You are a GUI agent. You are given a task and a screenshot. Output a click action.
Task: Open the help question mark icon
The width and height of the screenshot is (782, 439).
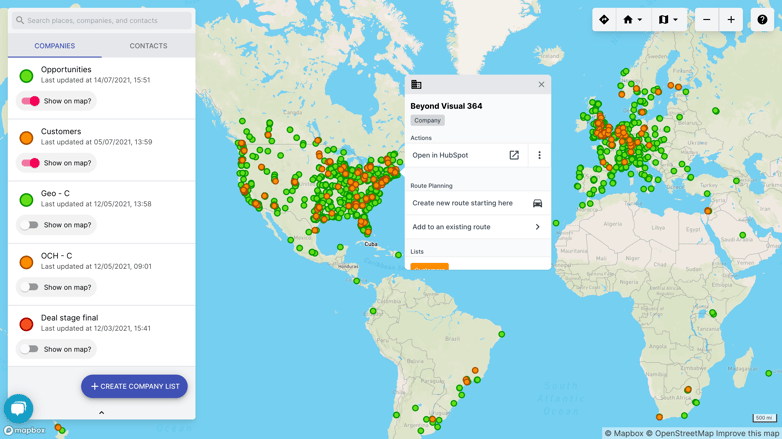click(x=762, y=19)
